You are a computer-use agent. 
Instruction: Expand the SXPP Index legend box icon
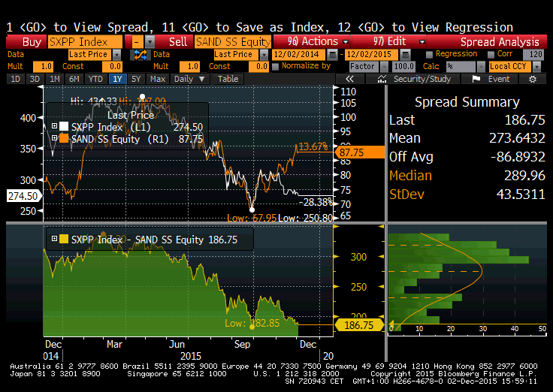point(54,126)
